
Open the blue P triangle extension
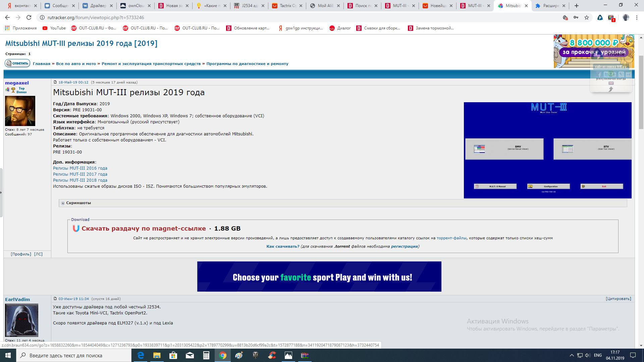[600, 17]
